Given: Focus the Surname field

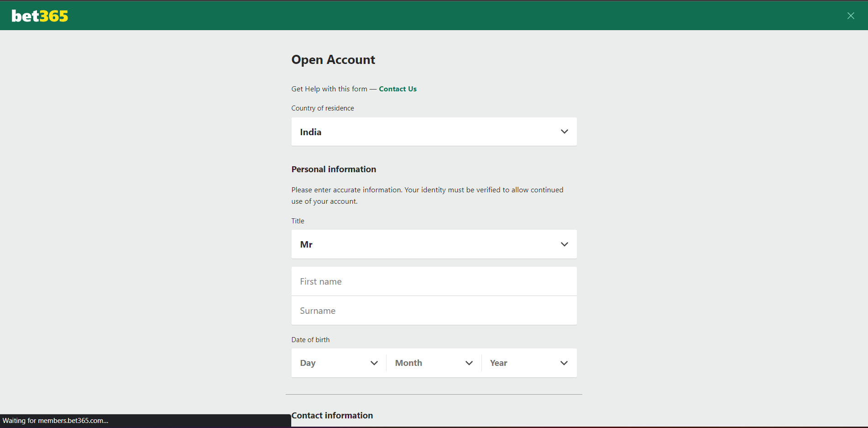Looking at the screenshot, I should click(x=434, y=311).
